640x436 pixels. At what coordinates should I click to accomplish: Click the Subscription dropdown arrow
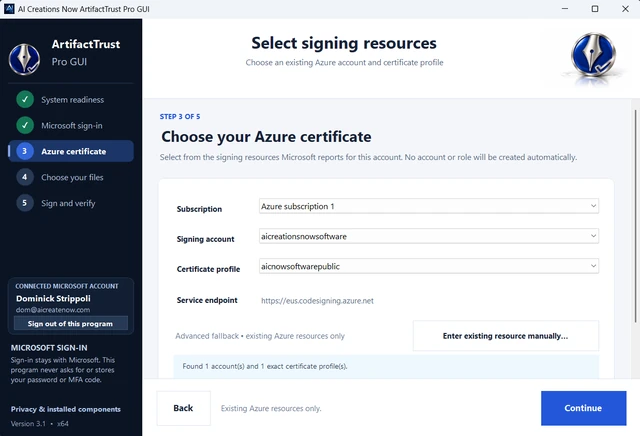click(593, 206)
